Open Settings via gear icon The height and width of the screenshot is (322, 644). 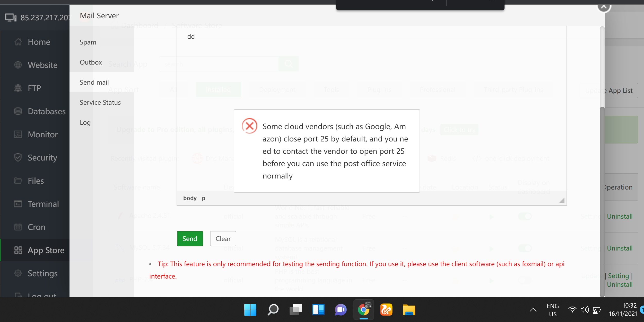[18, 273]
